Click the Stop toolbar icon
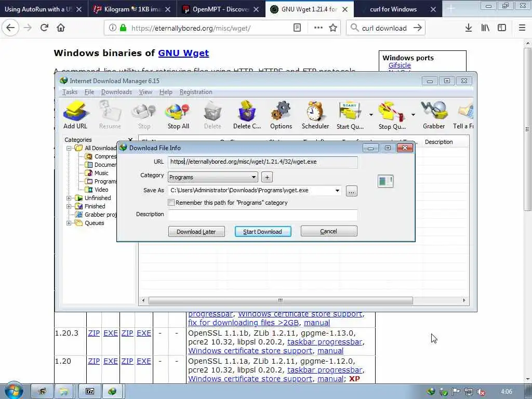Viewport: 532px width, 399px height. [144, 115]
